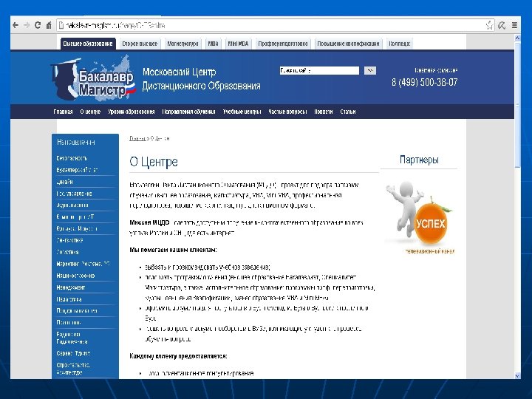Open Маркетинг. Реклама. PR sidebar link
The height and width of the screenshot is (399, 532).
point(83,264)
